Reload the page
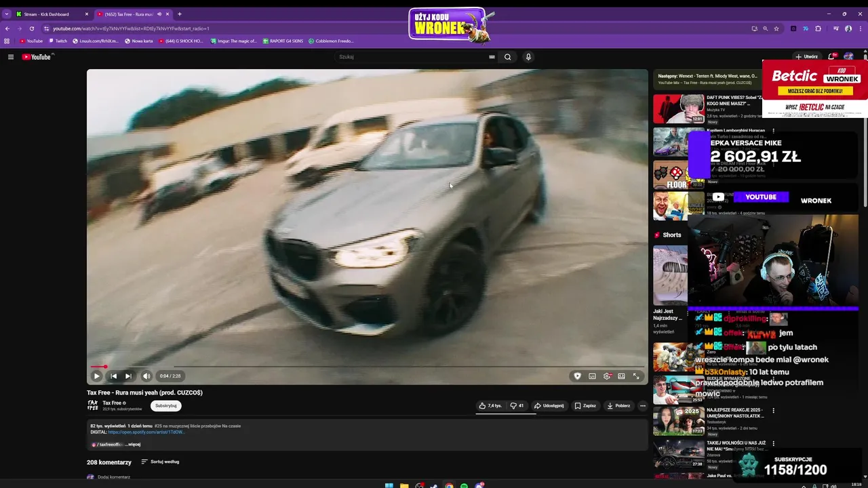The height and width of the screenshot is (488, 868). pos(31,28)
